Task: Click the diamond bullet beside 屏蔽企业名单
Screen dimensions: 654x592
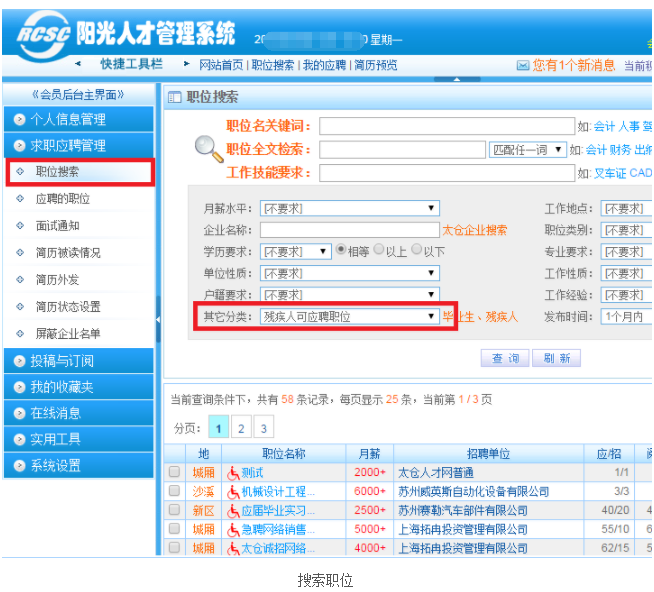Action: (20, 333)
